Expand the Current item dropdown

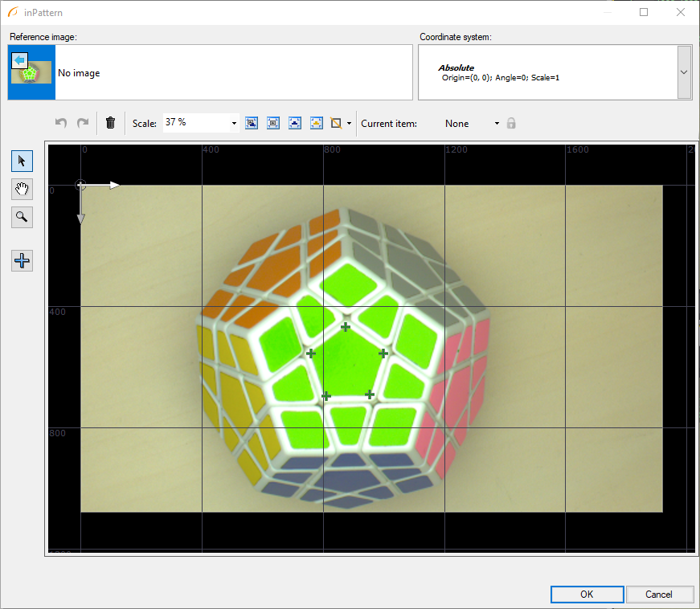coord(497,124)
